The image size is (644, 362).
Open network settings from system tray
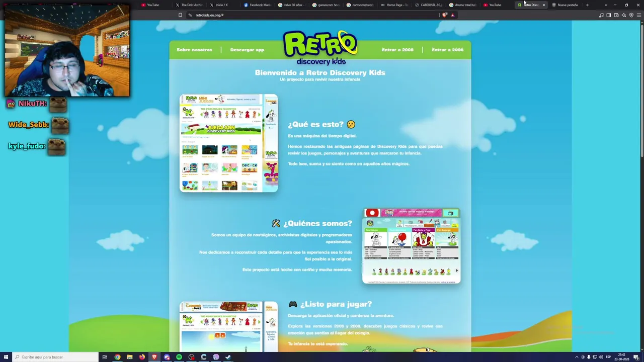pyautogui.click(x=595, y=357)
